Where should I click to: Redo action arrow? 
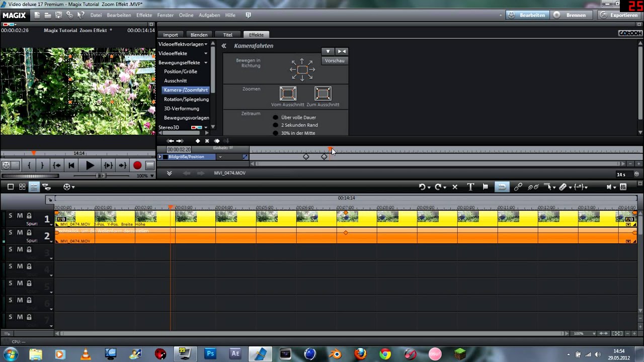[x=438, y=187]
